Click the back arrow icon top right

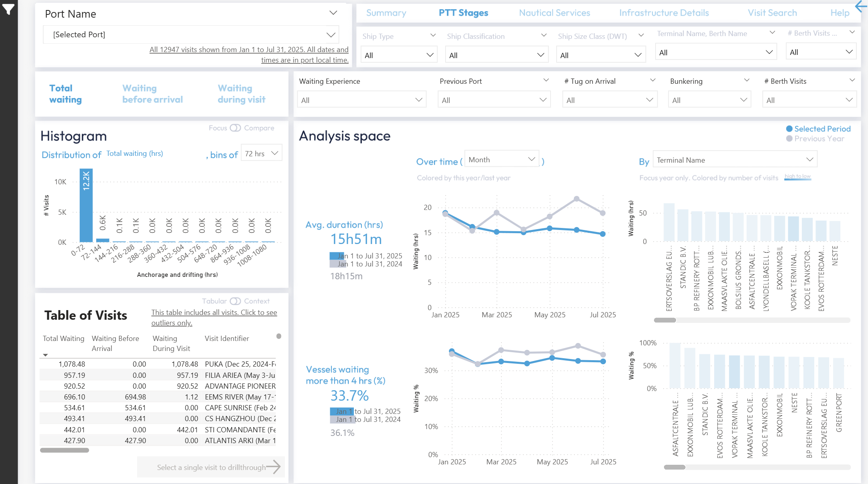tap(861, 6)
